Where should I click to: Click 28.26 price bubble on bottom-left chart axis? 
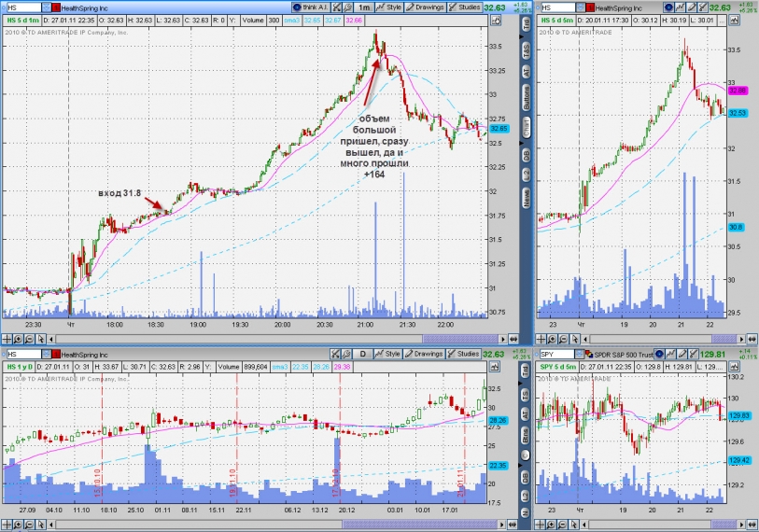[x=499, y=421]
